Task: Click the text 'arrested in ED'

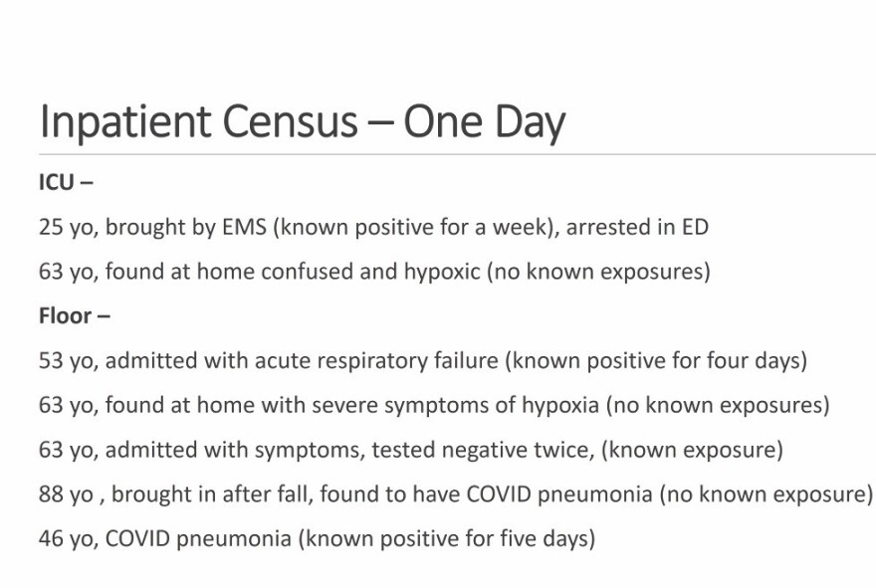Action: coord(637,227)
